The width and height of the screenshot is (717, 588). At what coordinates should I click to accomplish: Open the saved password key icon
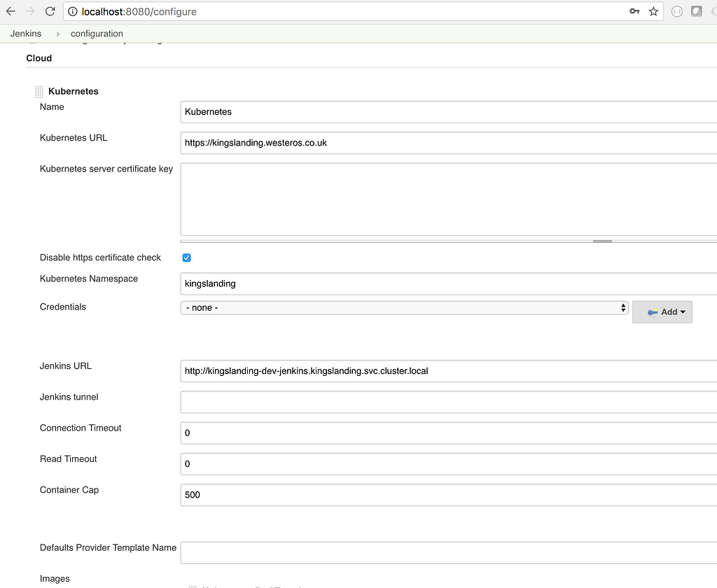pos(634,11)
